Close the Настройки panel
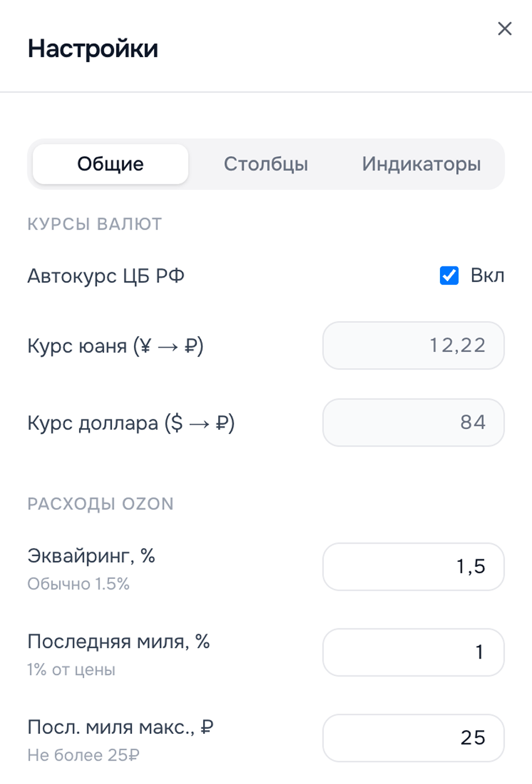Viewport: 532px width, 784px height. 504,29
